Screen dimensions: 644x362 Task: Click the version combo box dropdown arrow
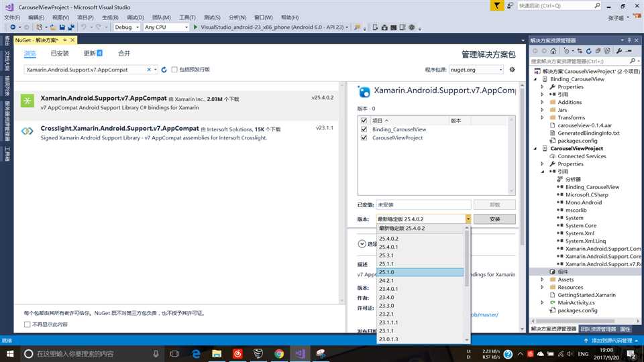(x=468, y=219)
